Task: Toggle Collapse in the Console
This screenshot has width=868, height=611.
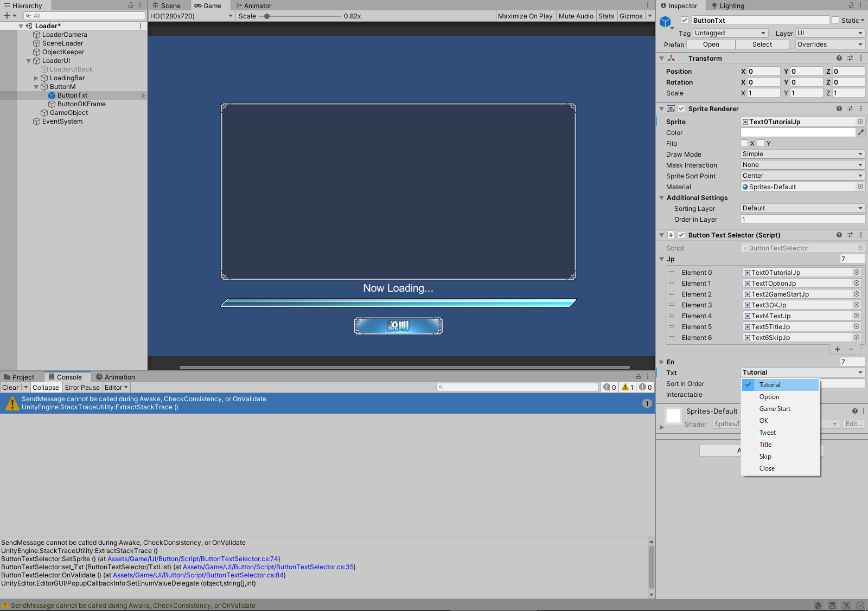Action: click(x=46, y=388)
